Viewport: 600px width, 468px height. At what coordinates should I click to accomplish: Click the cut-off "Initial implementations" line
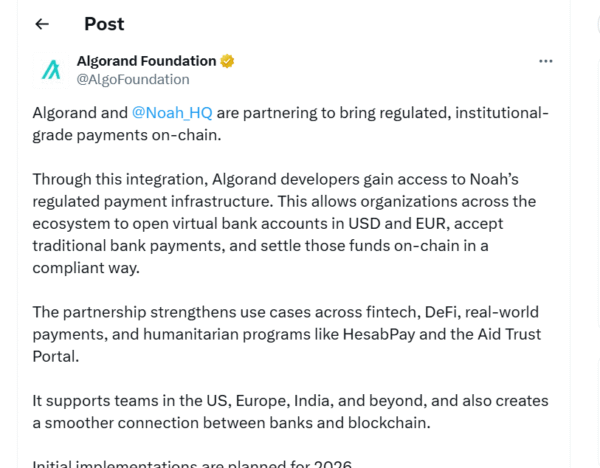(x=192, y=462)
